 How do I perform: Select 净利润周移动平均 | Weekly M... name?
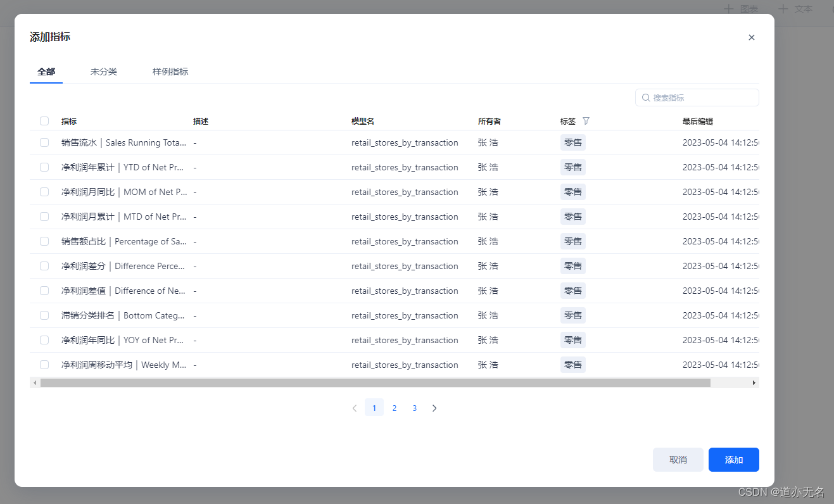pos(124,365)
